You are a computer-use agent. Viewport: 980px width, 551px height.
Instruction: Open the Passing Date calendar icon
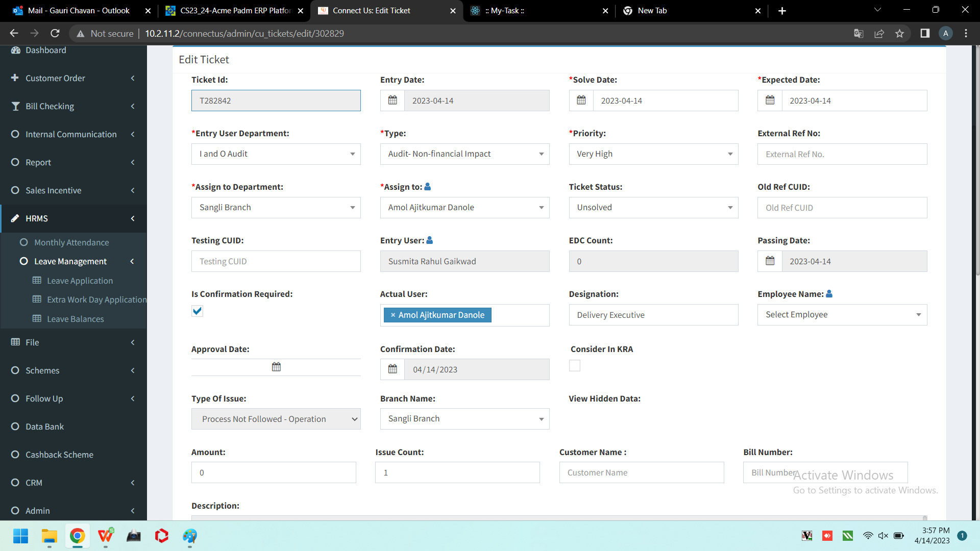[770, 261]
